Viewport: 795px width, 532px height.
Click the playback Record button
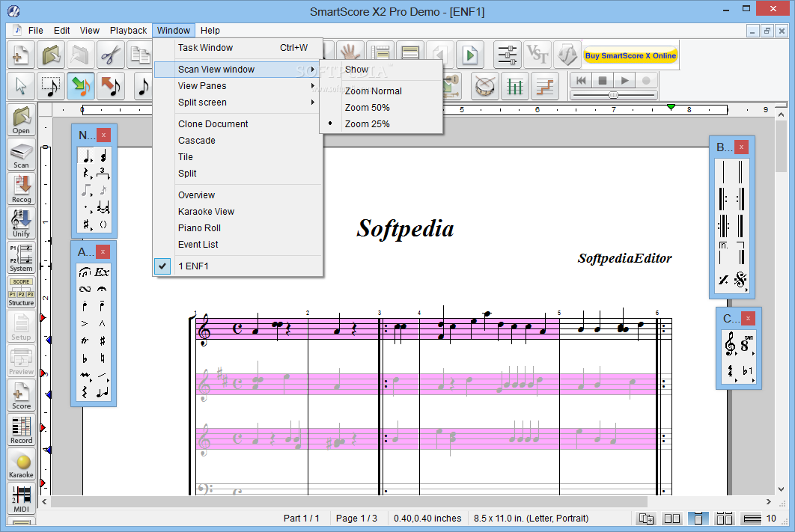(x=646, y=81)
